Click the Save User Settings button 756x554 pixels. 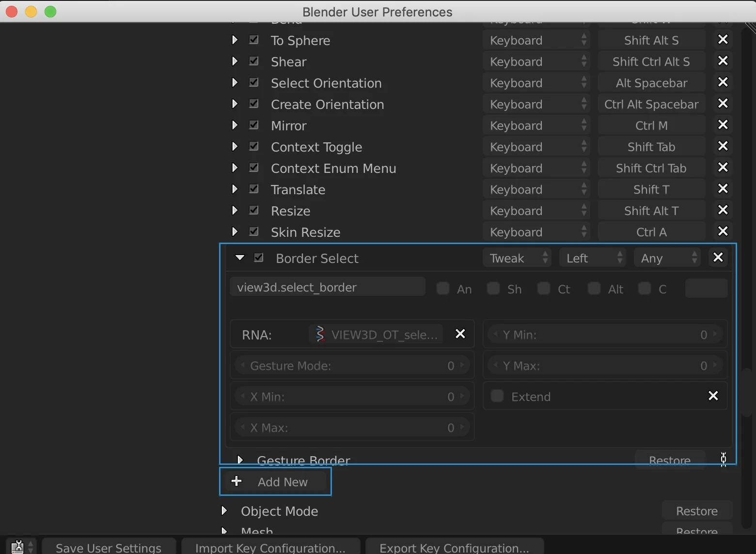[109, 547]
